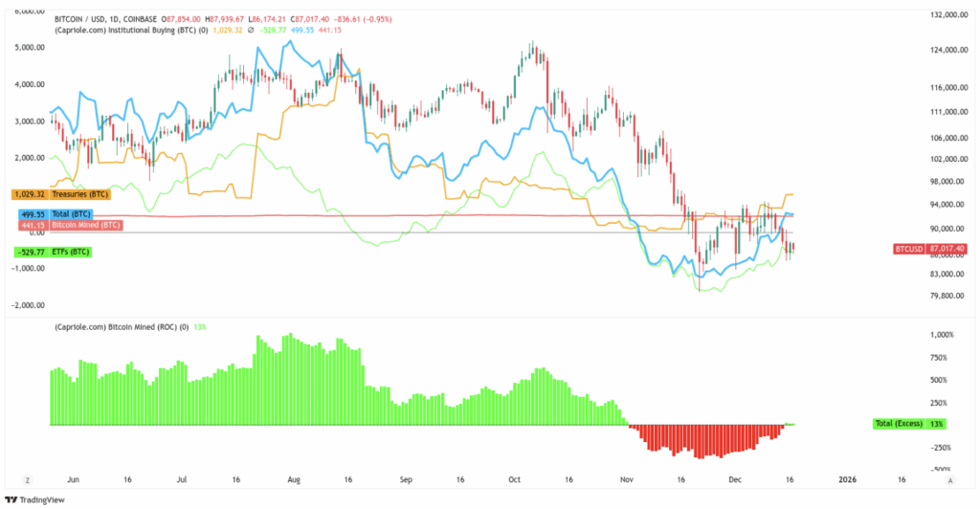Screen dimensions: 980x509
Task: Click the Jun label on time axis
Action: (x=74, y=479)
